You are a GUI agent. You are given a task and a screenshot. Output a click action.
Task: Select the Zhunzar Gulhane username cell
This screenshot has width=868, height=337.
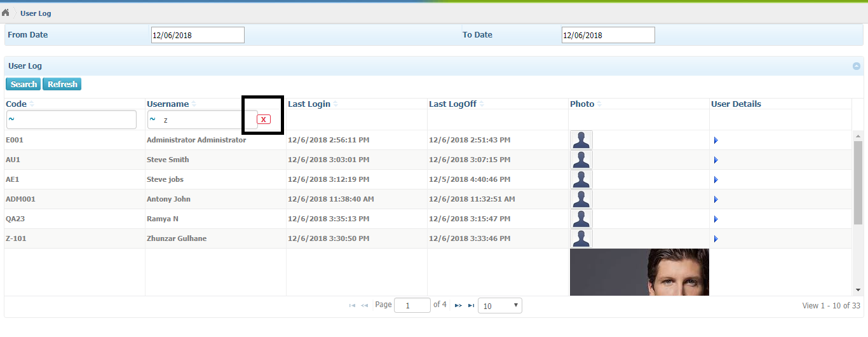pos(215,238)
